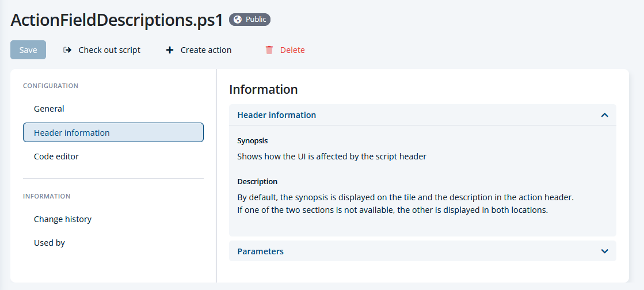The width and height of the screenshot is (644, 290).
Task: Click the line starting 'If one of the two sections'
Action: [x=393, y=210]
